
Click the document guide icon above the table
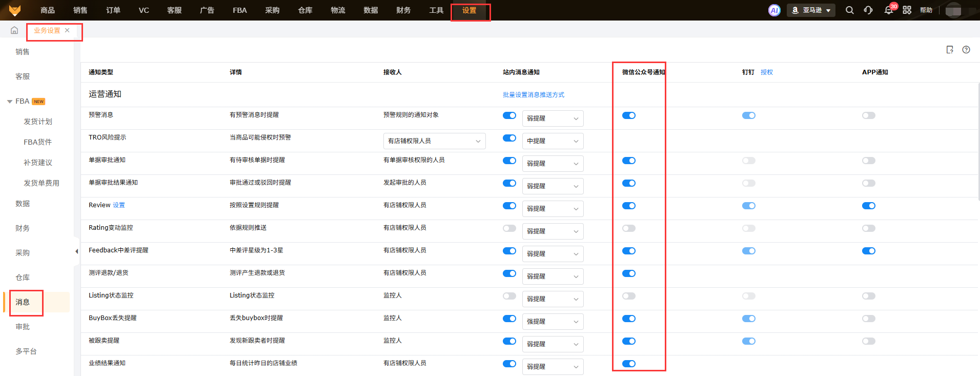pos(950,50)
